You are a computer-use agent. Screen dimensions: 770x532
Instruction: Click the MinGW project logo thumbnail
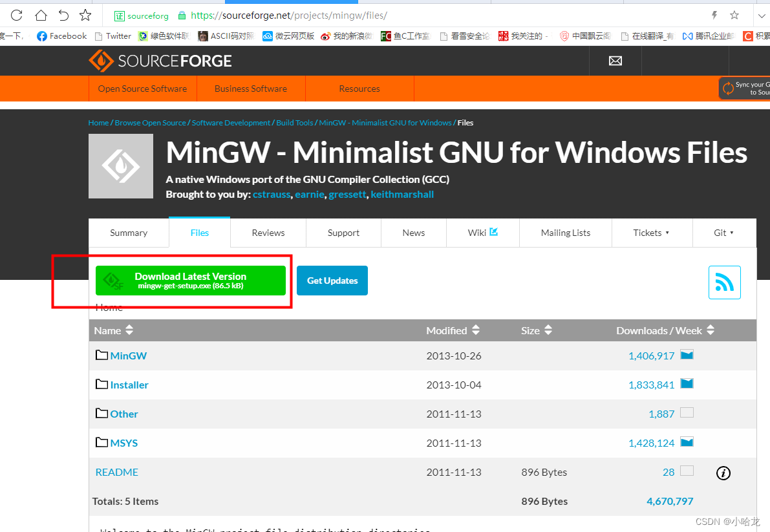[x=121, y=166]
